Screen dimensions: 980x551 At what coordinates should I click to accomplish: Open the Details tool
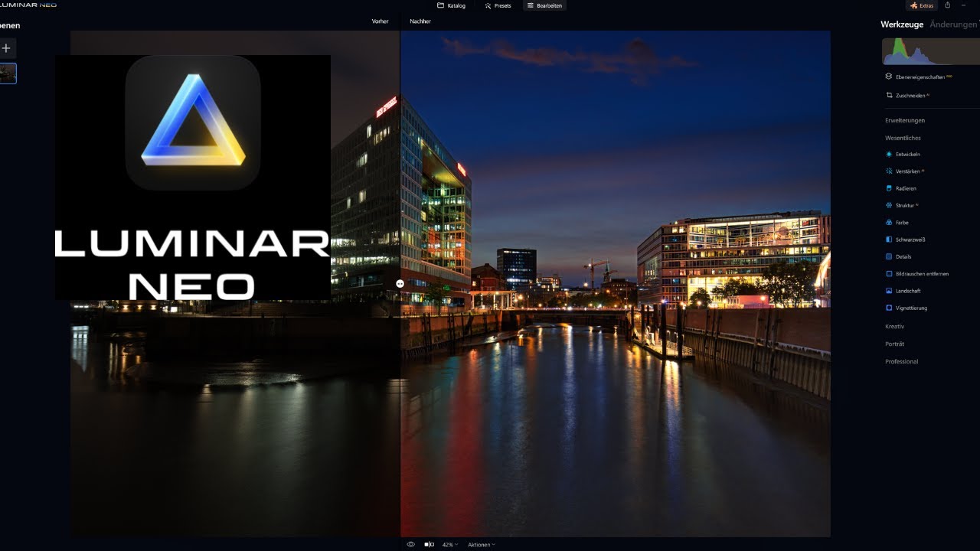click(x=898, y=256)
